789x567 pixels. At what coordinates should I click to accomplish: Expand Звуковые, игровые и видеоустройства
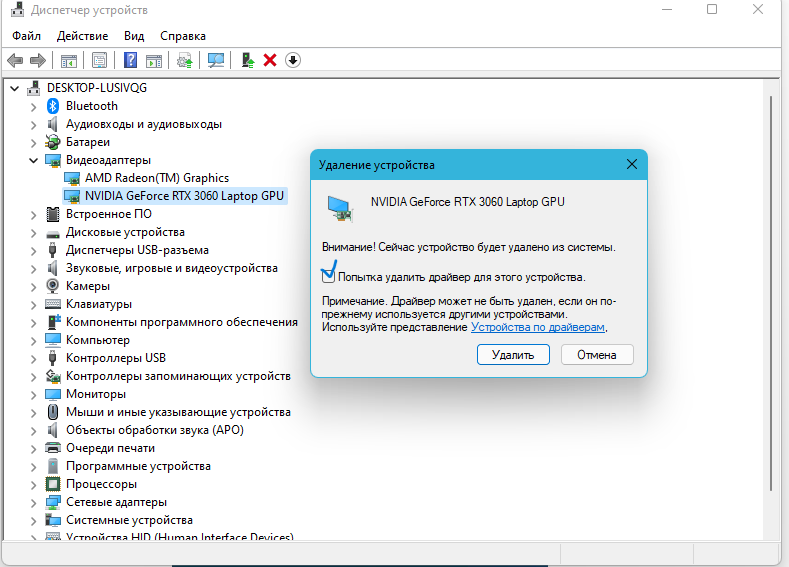click(x=33, y=269)
